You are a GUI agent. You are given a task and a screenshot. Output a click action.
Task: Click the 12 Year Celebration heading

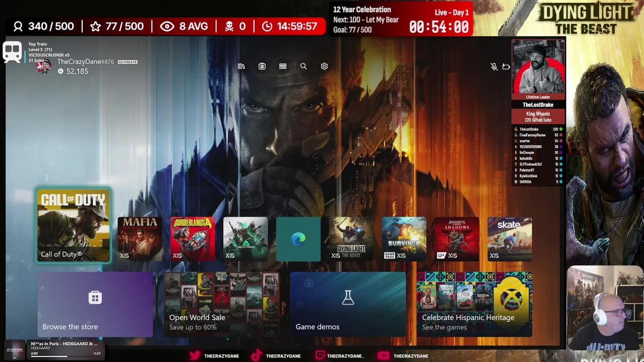click(362, 10)
